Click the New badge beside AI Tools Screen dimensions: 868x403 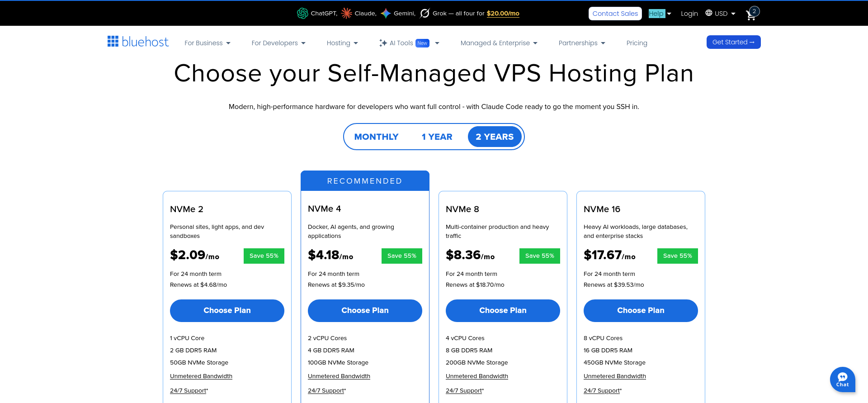(x=422, y=43)
